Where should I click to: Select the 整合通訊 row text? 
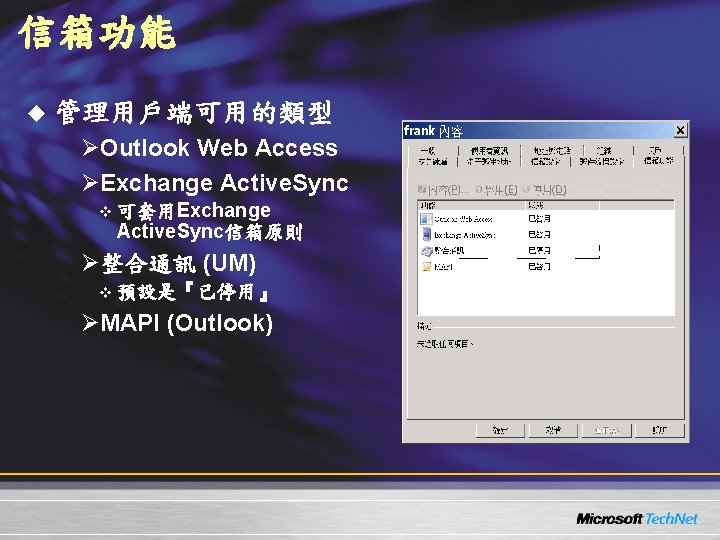[x=449, y=251]
